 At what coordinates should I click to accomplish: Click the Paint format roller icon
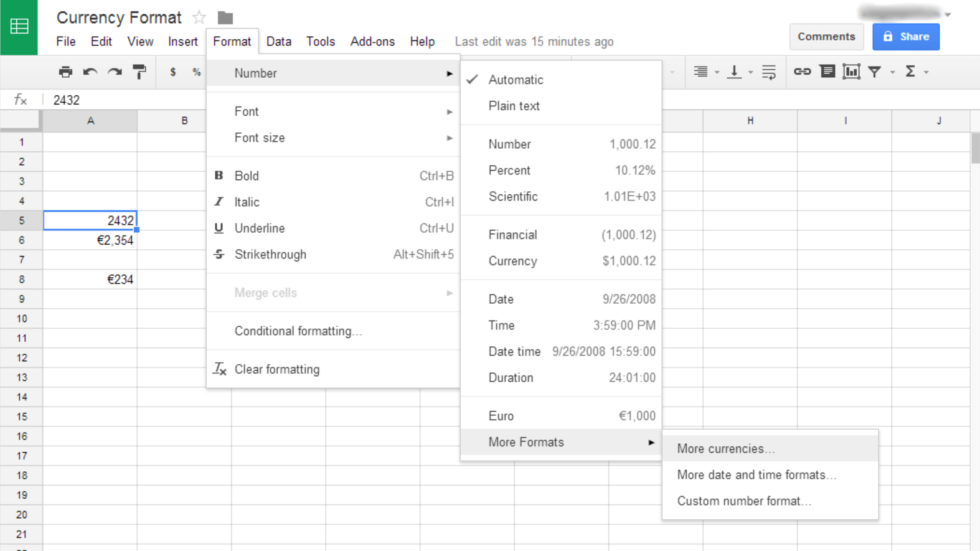coord(139,72)
